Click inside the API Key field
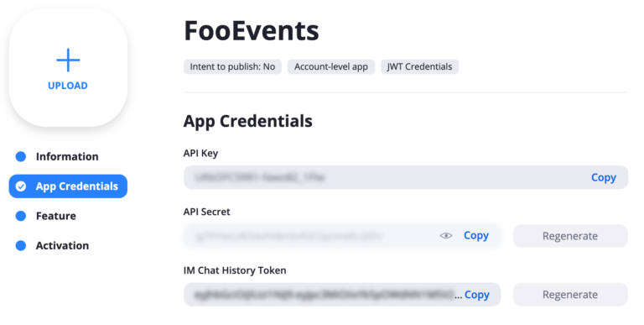Image resolution: width=644 pixels, height=325 pixels. click(406, 177)
